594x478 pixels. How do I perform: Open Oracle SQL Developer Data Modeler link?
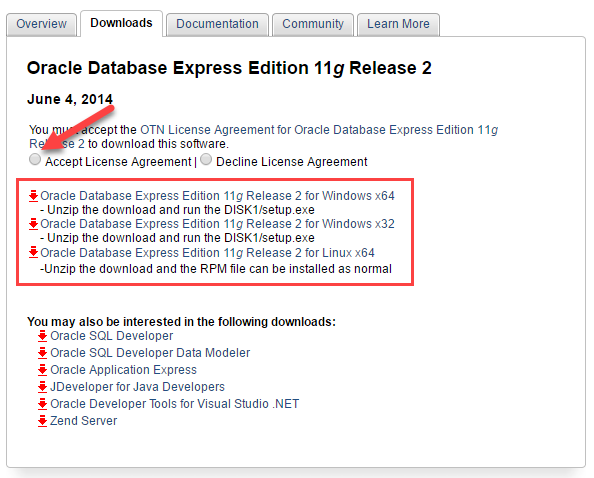(x=150, y=353)
